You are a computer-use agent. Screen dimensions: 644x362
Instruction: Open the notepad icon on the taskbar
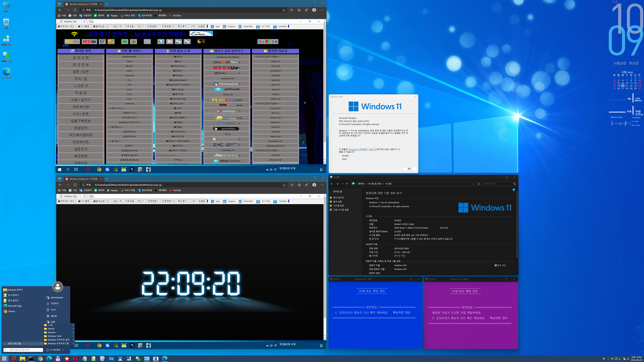tap(85, 359)
